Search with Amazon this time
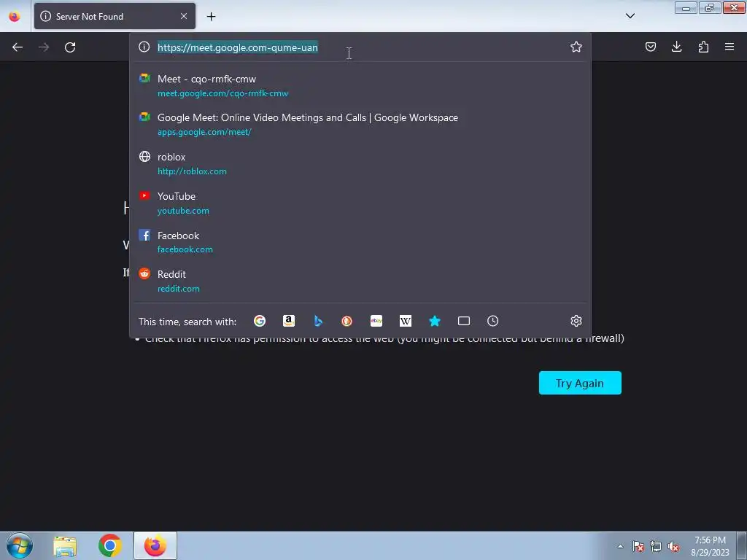Image resolution: width=747 pixels, height=560 pixels. 289,321
